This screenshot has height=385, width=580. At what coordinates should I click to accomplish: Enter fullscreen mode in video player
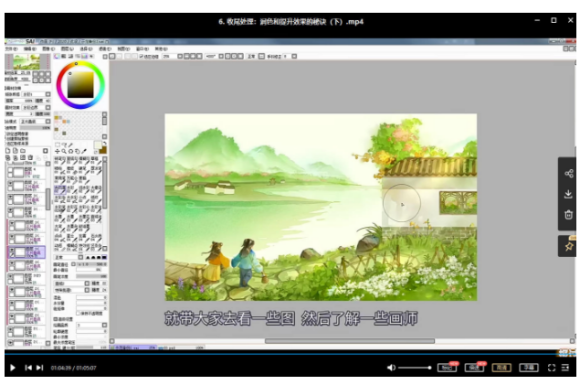(551, 368)
